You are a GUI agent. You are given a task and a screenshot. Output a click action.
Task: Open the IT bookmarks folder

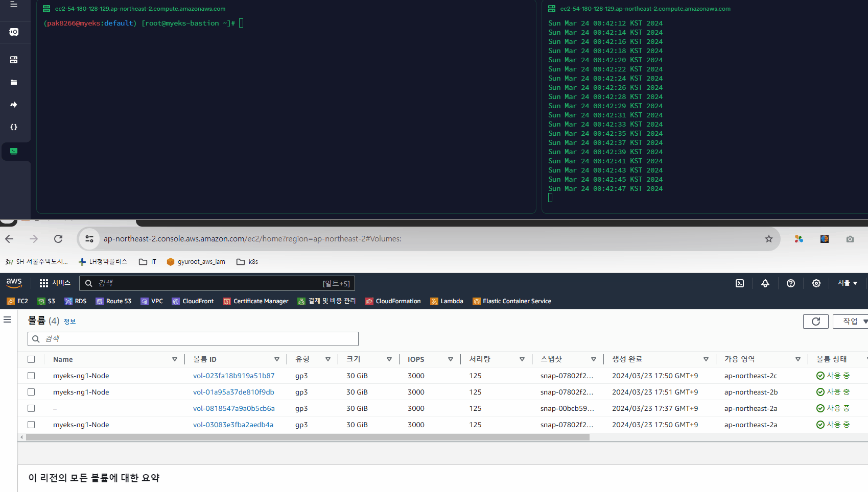coord(148,262)
